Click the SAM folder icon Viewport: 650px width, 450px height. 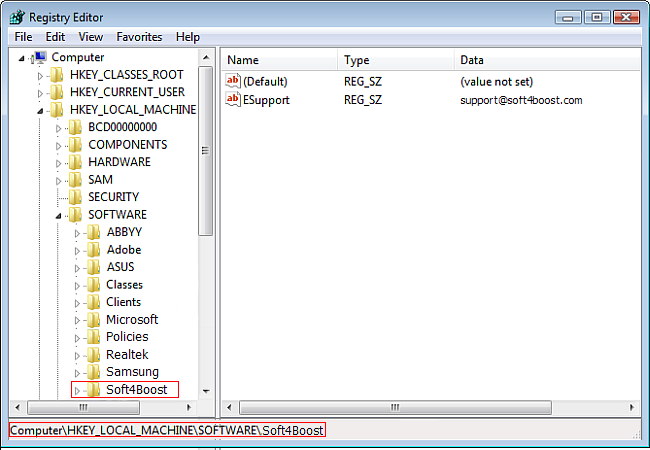[x=75, y=180]
